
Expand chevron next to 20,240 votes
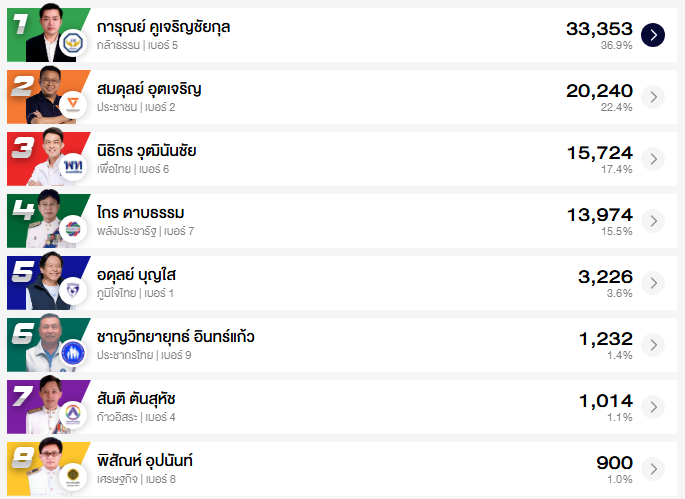(653, 97)
